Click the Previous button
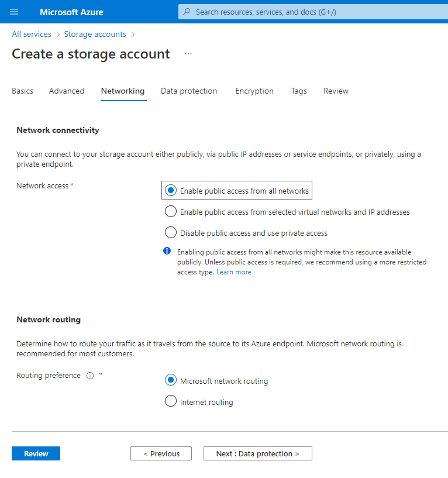448x478 pixels. [161, 453]
